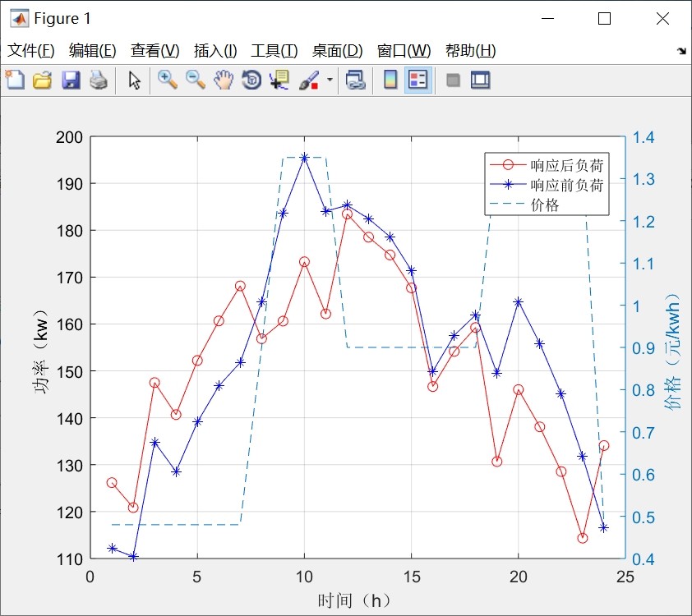This screenshot has height=616, width=692.
Task: Select the Pan hand tool
Action: click(224, 80)
